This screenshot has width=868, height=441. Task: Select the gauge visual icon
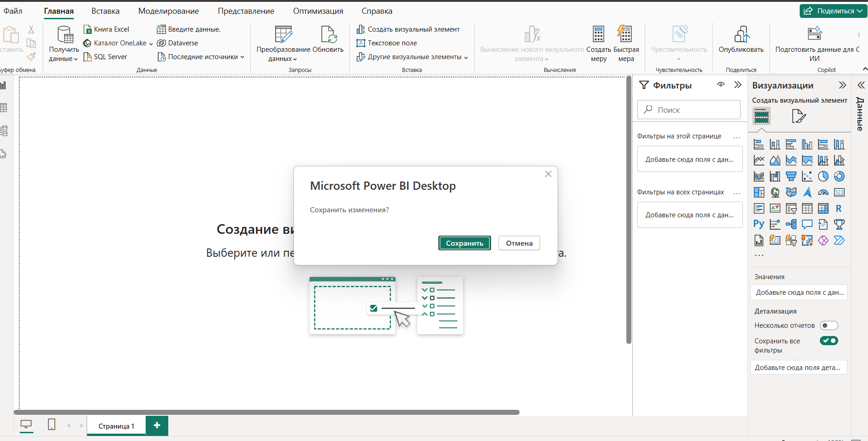(823, 192)
